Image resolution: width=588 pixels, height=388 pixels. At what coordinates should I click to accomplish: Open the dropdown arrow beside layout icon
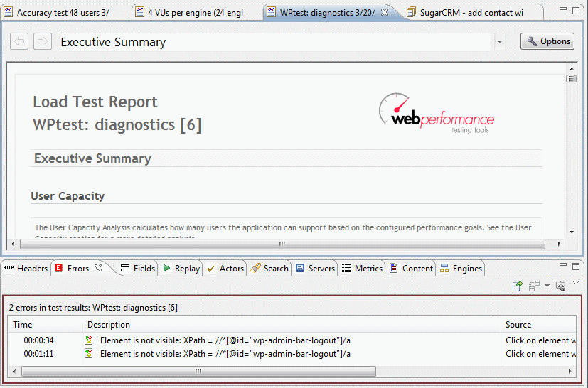pos(547,286)
